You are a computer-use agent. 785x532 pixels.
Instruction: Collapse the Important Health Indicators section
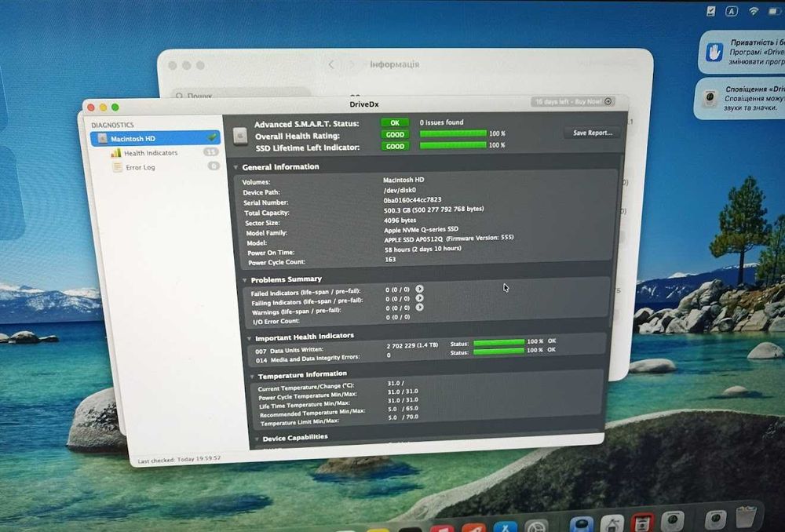[x=249, y=339]
